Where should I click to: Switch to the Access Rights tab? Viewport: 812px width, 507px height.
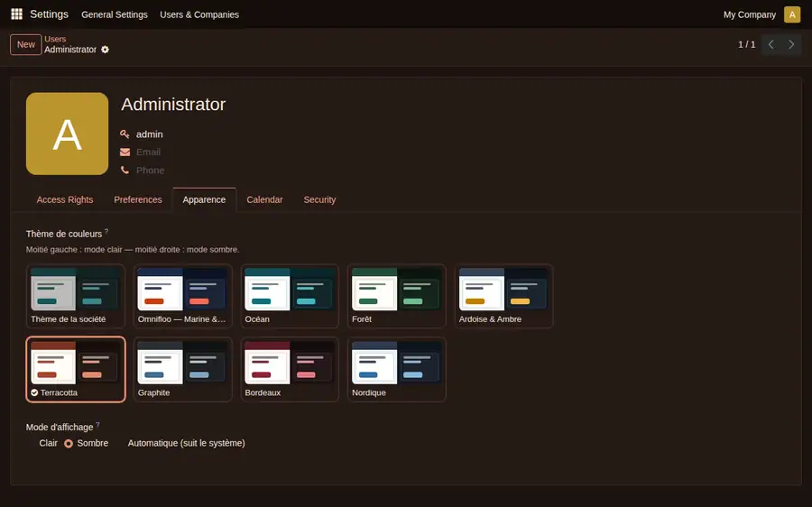click(65, 200)
